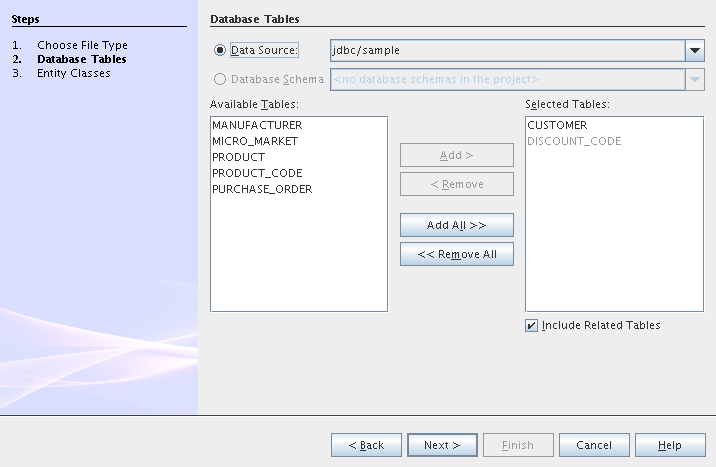Select the Data Source radio button
716x467 pixels.
point(220,50)
